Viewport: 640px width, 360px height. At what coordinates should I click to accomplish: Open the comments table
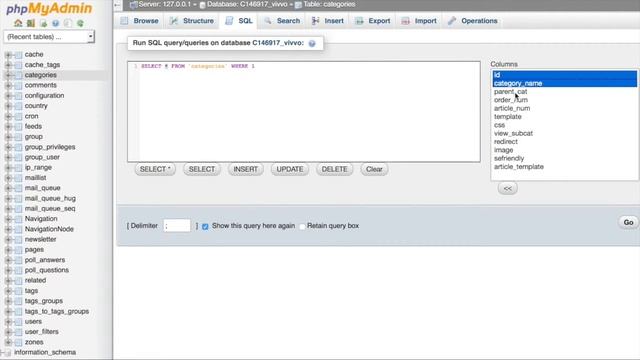tap(40, 85)
